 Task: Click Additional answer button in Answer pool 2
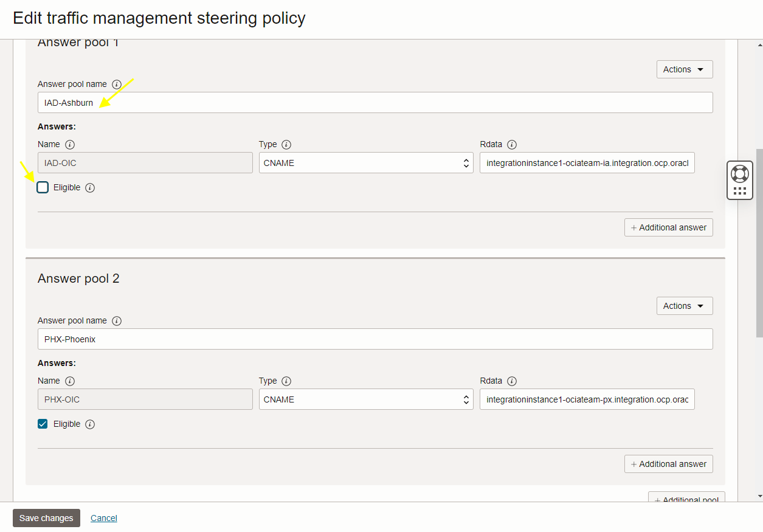pyautogui.click(x=668, y=464)
